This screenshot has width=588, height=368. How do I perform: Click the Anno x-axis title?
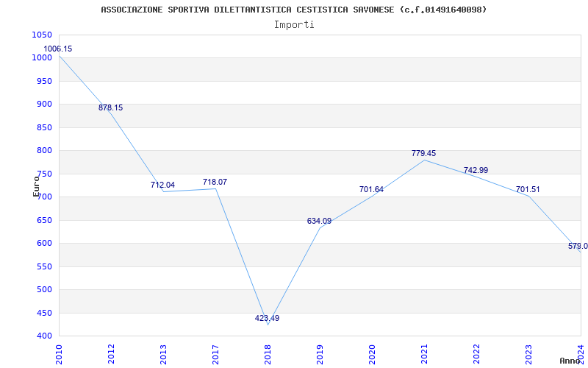(570, 361)
